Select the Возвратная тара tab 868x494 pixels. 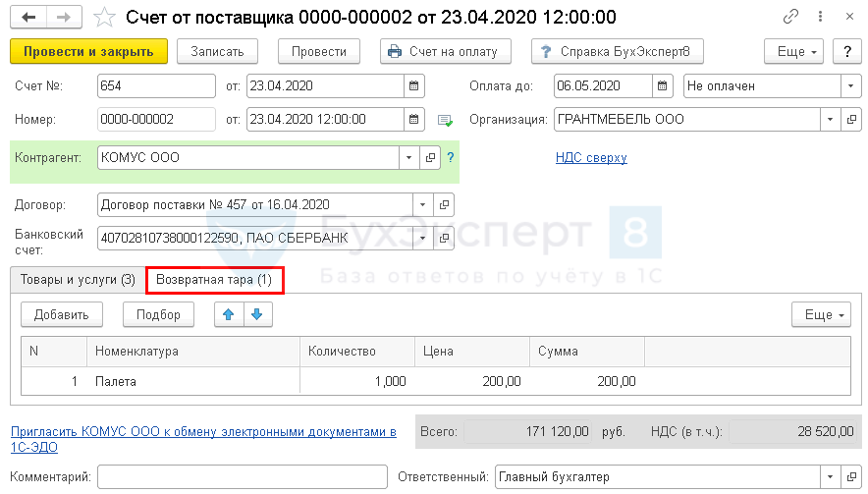tap(215, 280)
